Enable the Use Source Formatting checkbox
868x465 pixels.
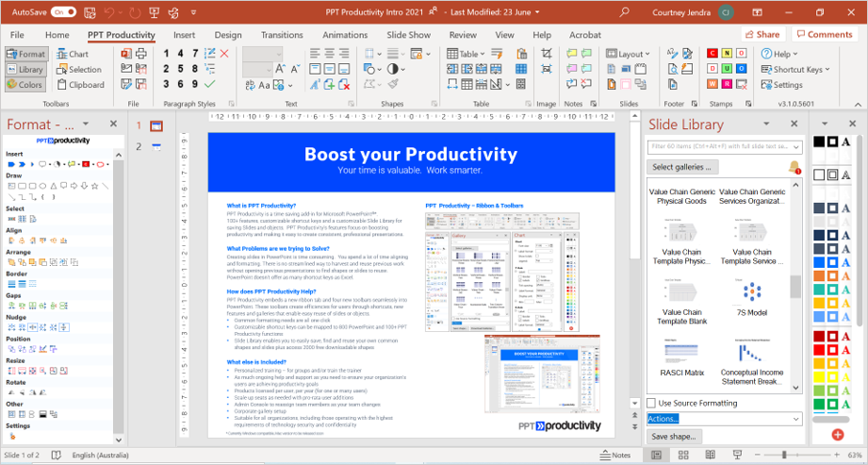[653, 404]
